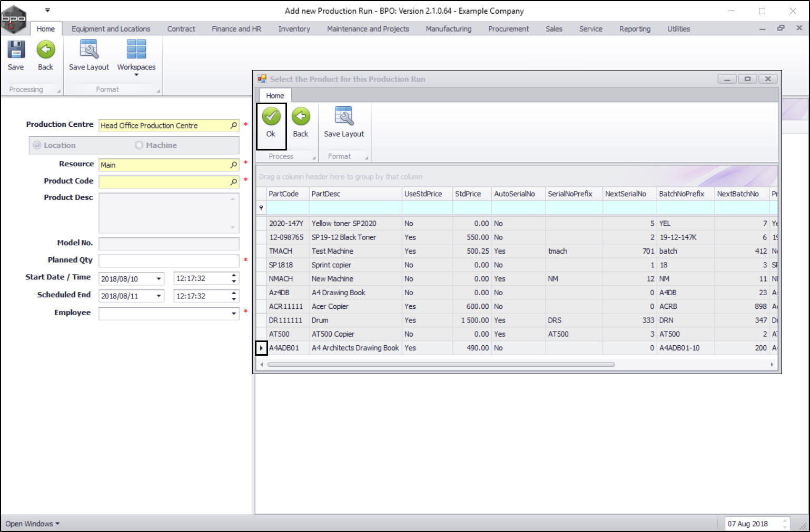Open the Manufacturing ribbon tab
Screen dimensions: 810x532
[x=448, y=29]
